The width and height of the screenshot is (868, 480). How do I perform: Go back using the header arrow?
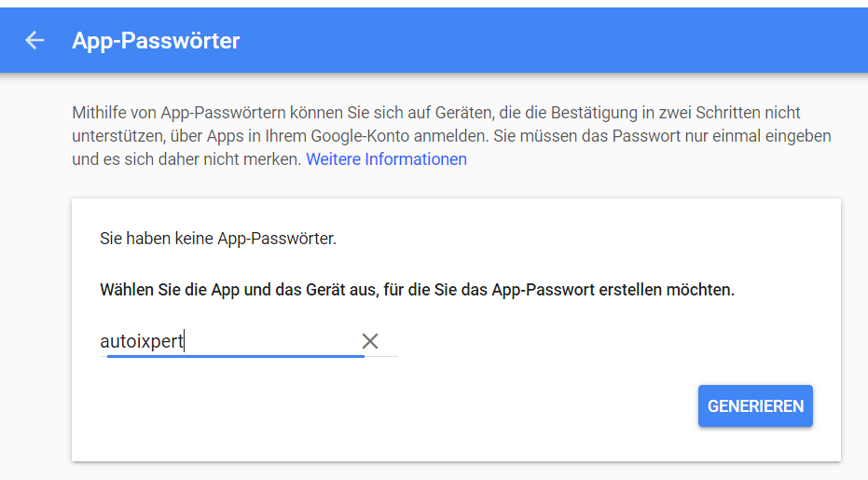pyautogui.click(x=34, y=40)
